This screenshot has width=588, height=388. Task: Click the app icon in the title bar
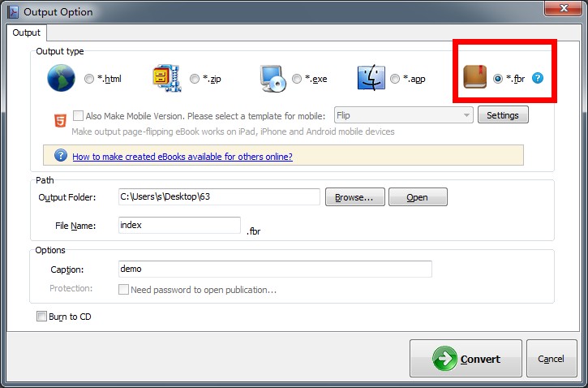click(13, 12)
